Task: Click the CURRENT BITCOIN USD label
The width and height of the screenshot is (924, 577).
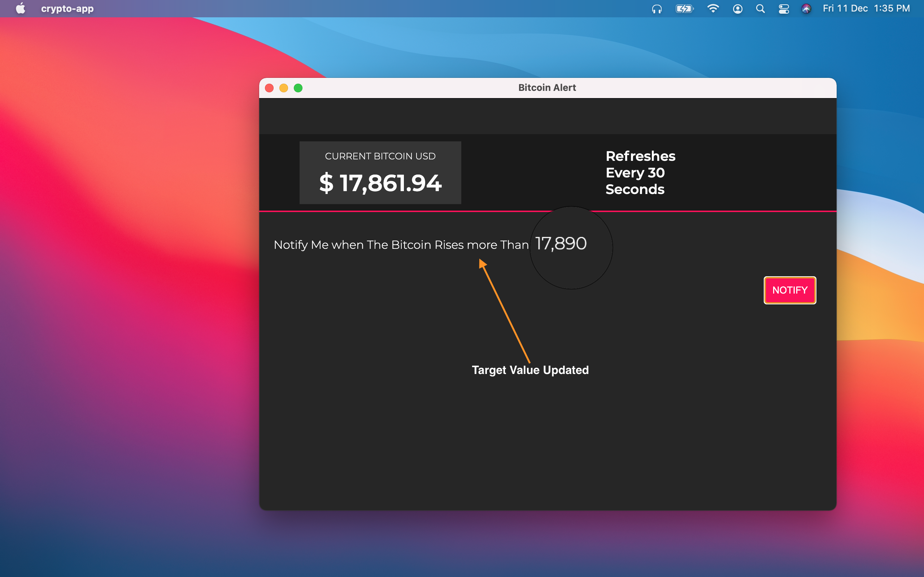Action: (x=380, y=156)
